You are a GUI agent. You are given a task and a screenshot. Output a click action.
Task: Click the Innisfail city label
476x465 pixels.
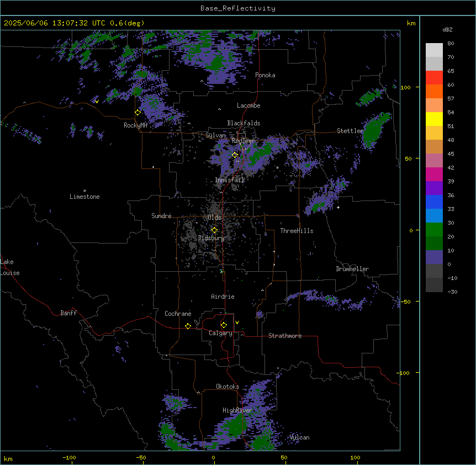(x=230, y=180)
